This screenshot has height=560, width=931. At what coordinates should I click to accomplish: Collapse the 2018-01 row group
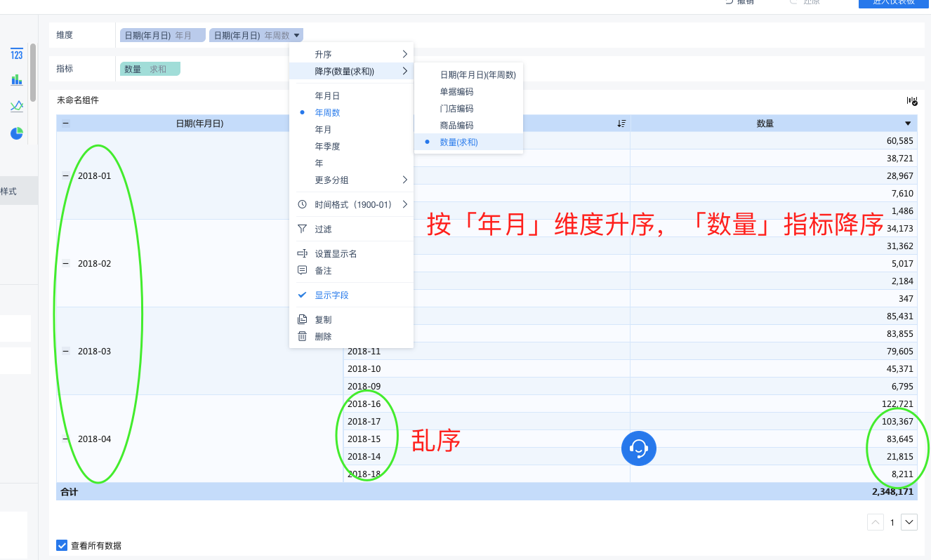tap(66, 175)
